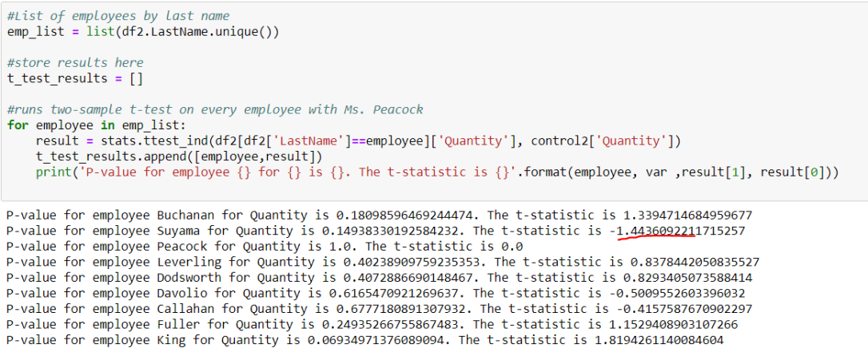The image size is (868, 356).
Task: Click the comment '#store results here'
Action: 75,62
